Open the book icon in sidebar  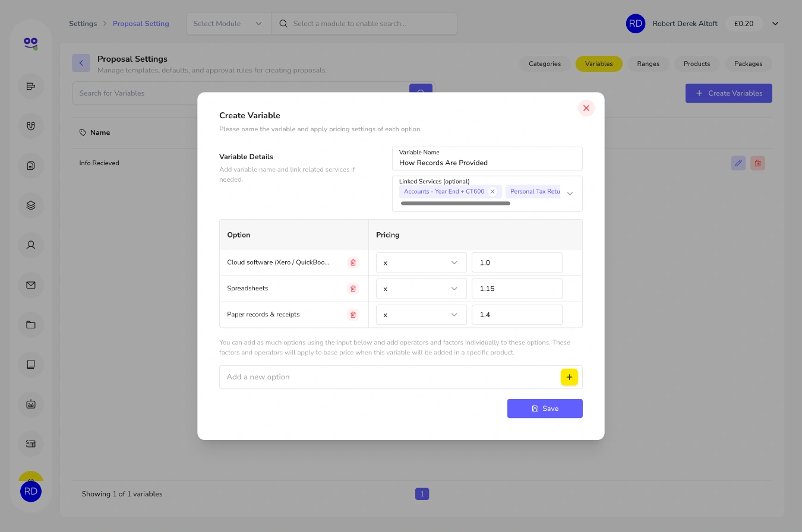[x=31, y=364]
